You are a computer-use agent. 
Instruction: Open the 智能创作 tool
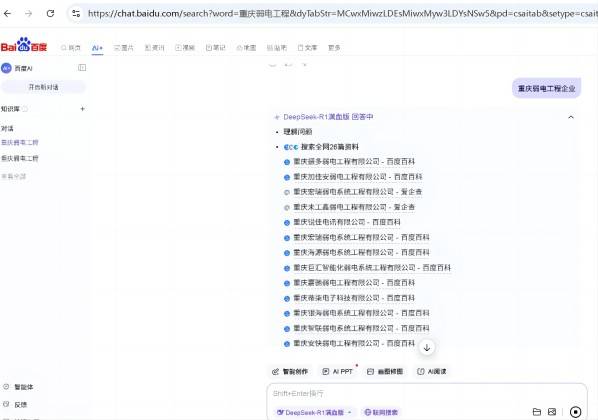[x=290, y=372]
